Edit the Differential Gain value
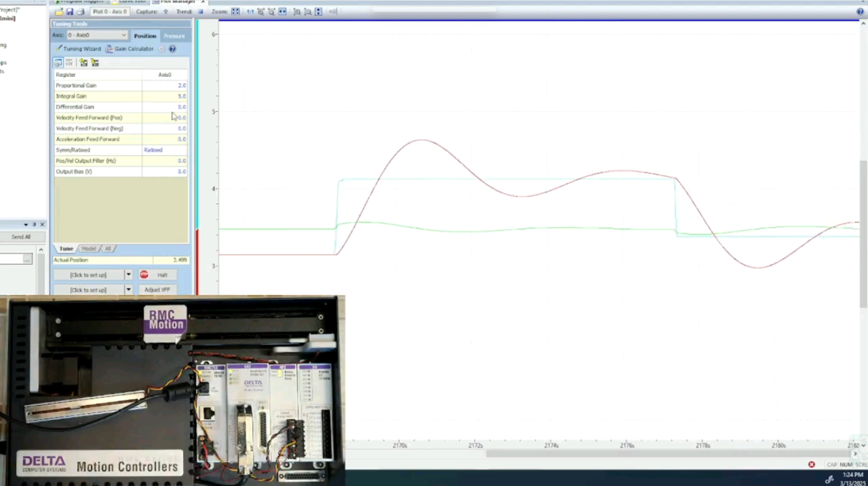868x486 pixels. pos(165,107)
